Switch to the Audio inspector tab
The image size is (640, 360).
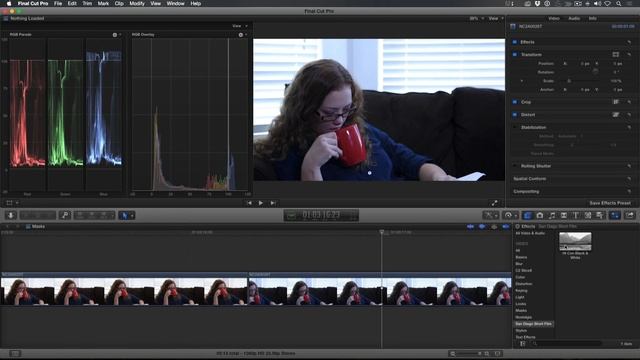pos(574,18)
